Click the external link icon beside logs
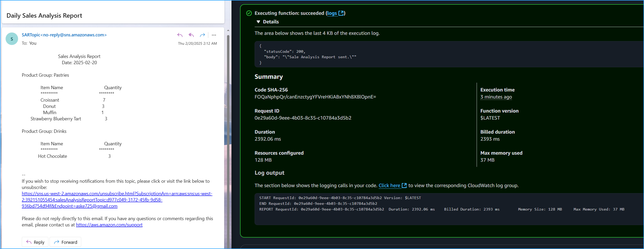This screenshot has height=249, width=644. 341,13
